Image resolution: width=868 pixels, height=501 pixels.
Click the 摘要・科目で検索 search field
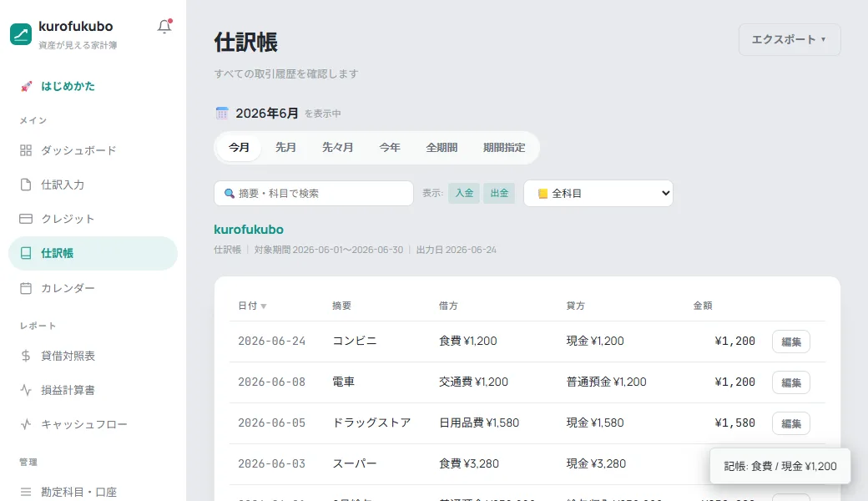(314, 193)
